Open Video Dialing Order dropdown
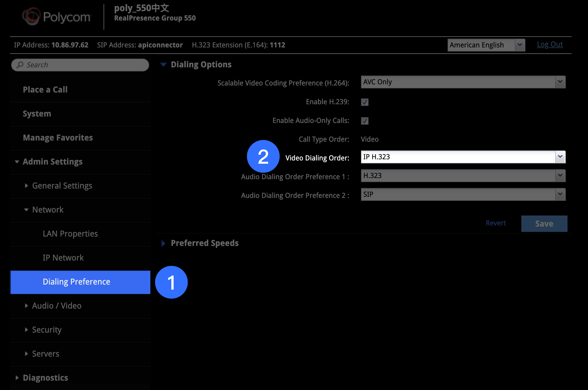The image size is (588, 390). (463, 157)
